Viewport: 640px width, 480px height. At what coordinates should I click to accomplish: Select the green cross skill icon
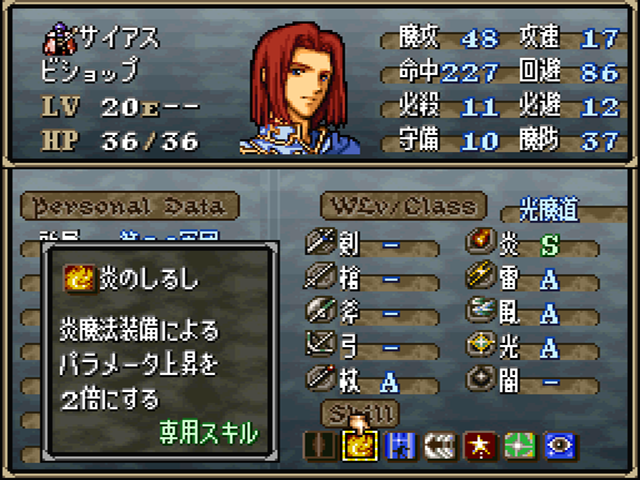coord(520,446)
